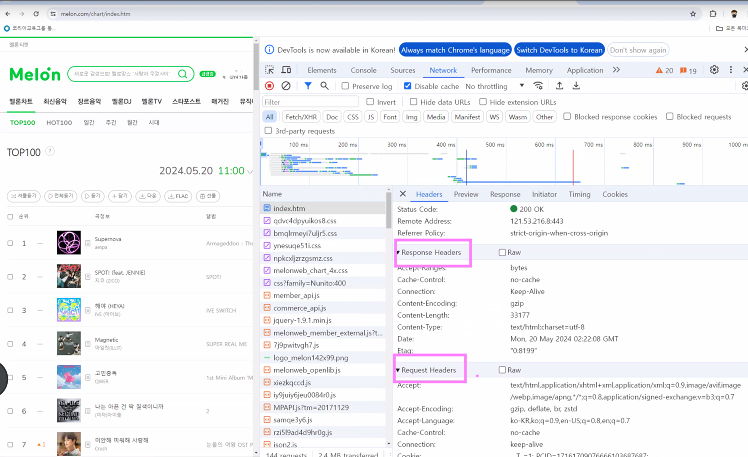Filter requests by JS type
The image size is (748, 457).
pyautogui.click(x=371, y=117)
